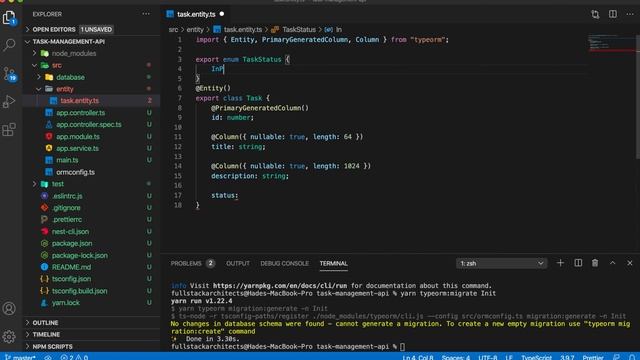Viewport: 640px width, 360px height.
Task: Switch to the Debug Console tab
Action: [x=284, y=263]
